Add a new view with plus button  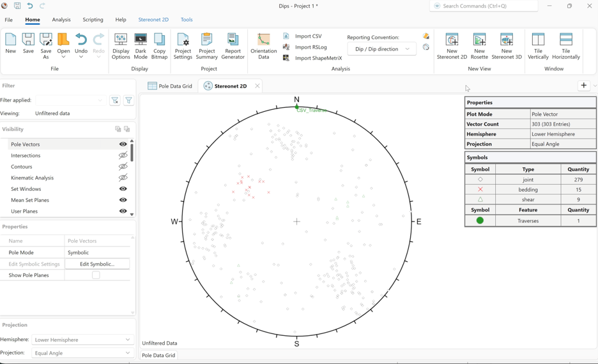[x=583, y=86]
